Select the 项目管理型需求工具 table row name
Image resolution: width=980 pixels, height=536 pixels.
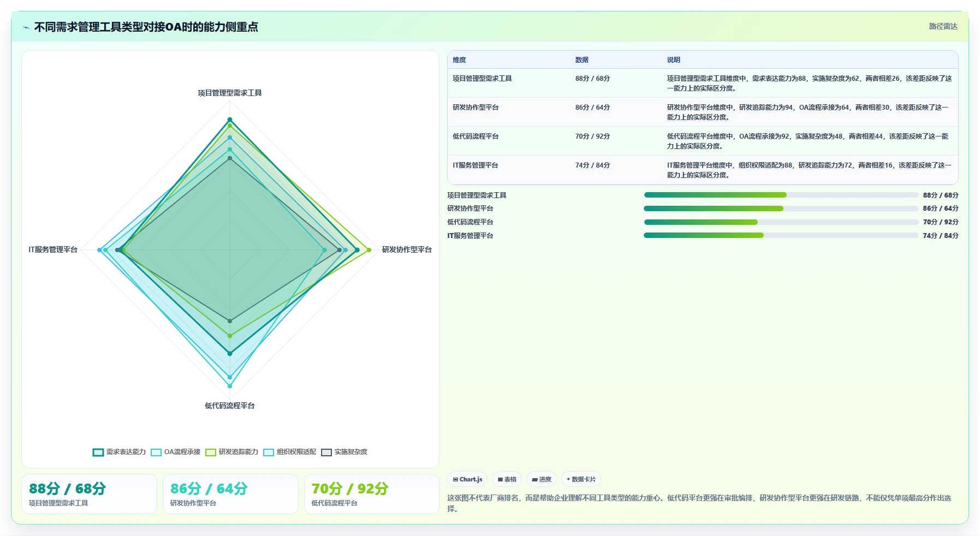482,79
